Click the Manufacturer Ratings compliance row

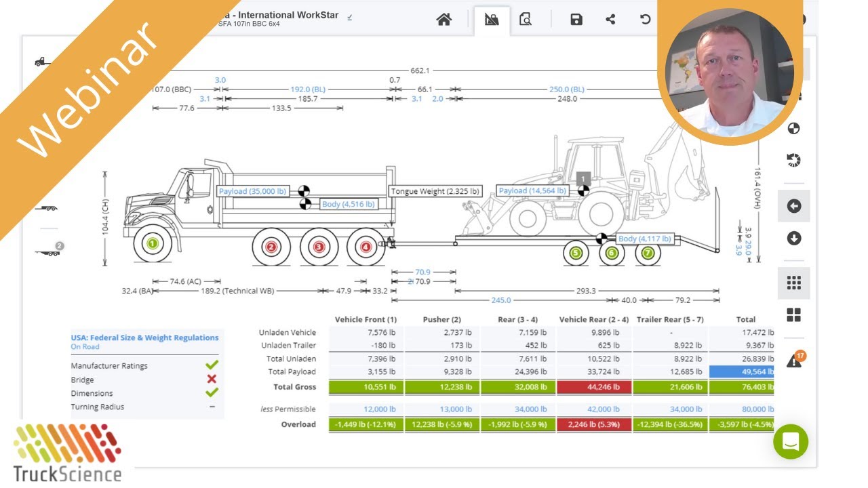pos(145,365)
